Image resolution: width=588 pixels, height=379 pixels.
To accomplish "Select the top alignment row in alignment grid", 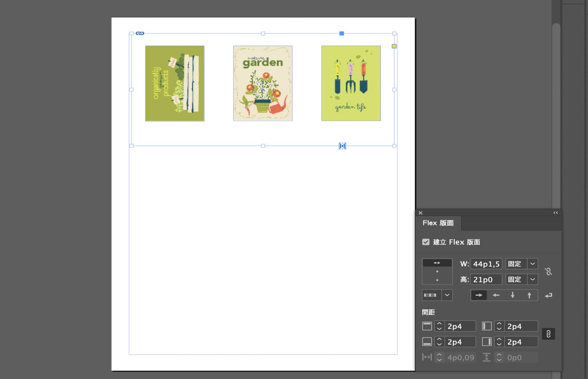I will (x=437, y=263).
